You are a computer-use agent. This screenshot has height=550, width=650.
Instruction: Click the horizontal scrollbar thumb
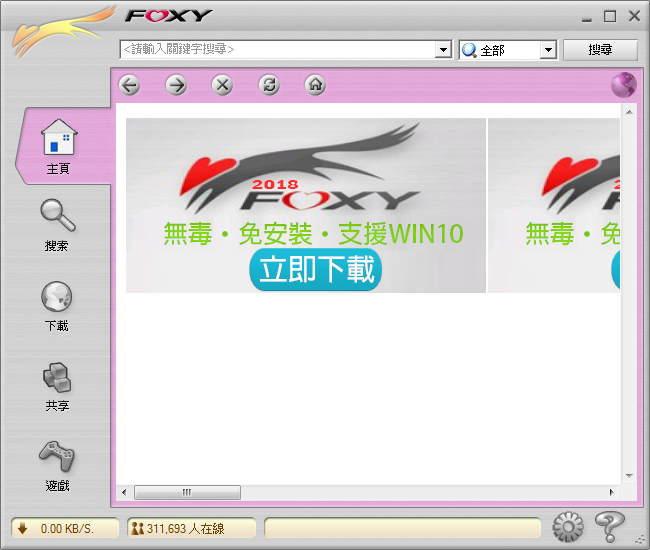tap(187, 492)
